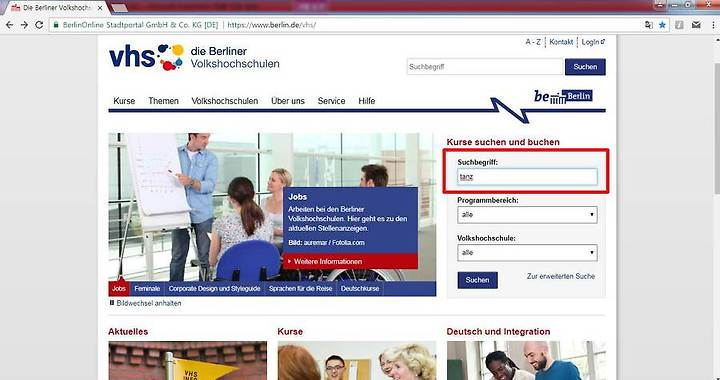Image resolution: width=720 pixels, height=380 pixels.
Task: Select the Jobs slideshow tab
Action: pyautogui.click(x=119, y=289)
